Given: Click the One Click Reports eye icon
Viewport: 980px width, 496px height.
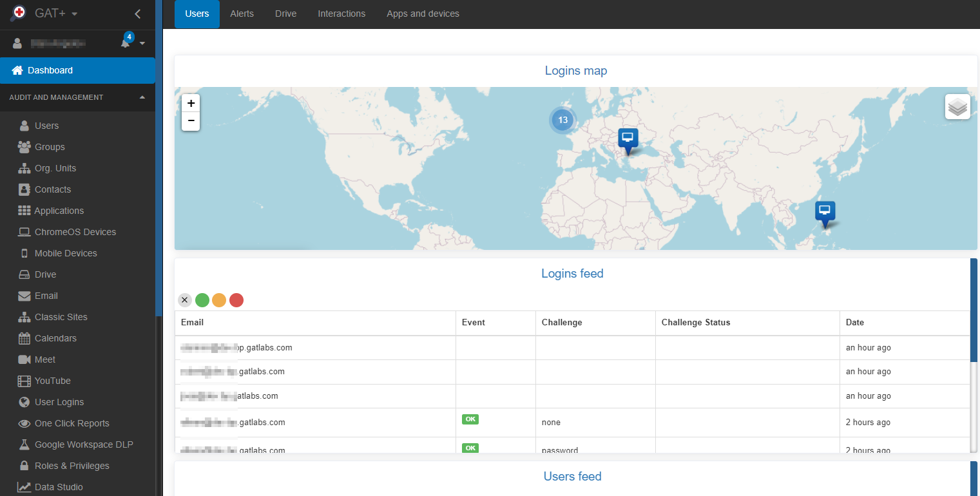Looking at the screenshot, I should (x=24, y=423).
